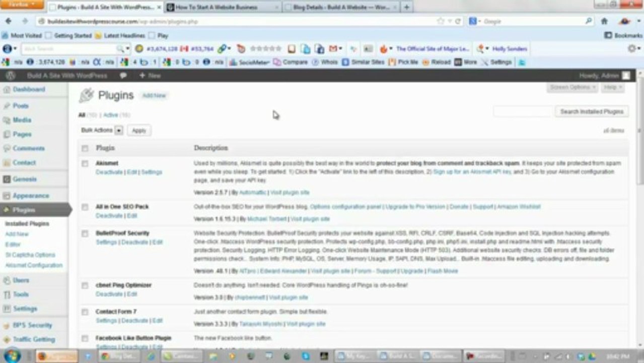The height and width of the screenshot is (363, 644).
Task: Check the All in One SEO Pack checkbox
Action: point(85,207)
